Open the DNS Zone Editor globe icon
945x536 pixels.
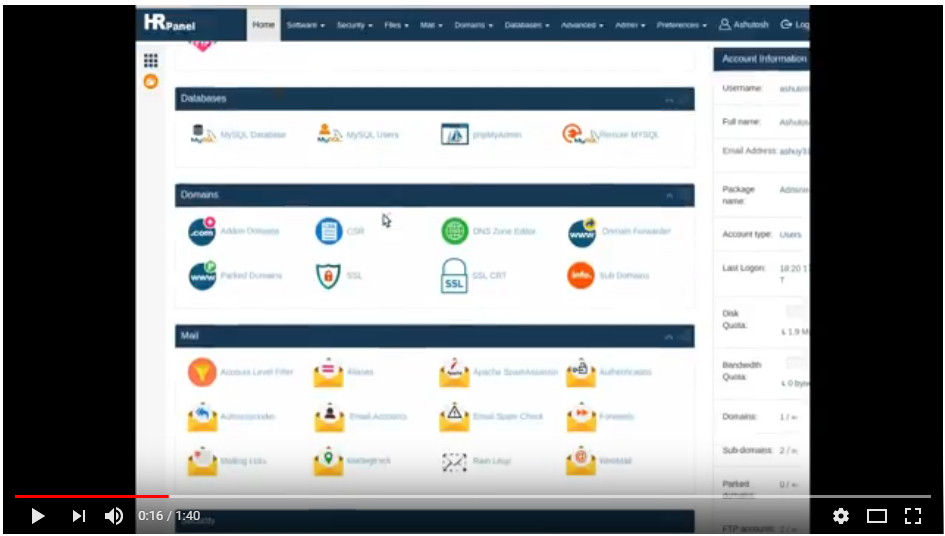click(454, 231)
